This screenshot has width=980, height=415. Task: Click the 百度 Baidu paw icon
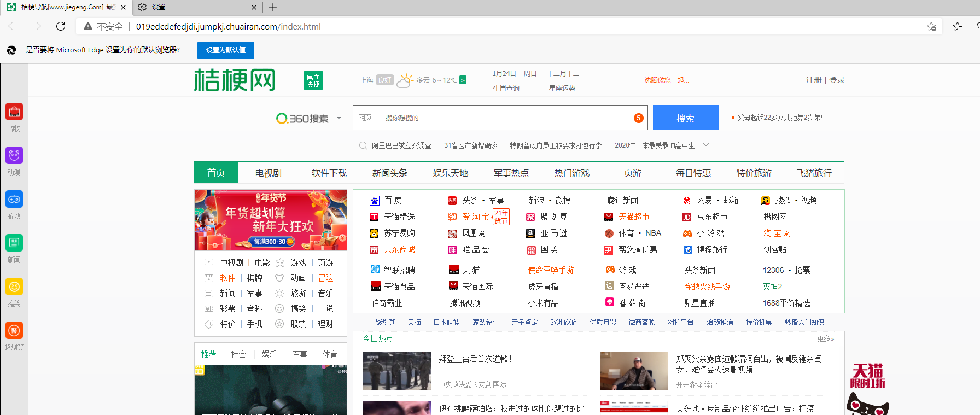(x=374, y=201)
